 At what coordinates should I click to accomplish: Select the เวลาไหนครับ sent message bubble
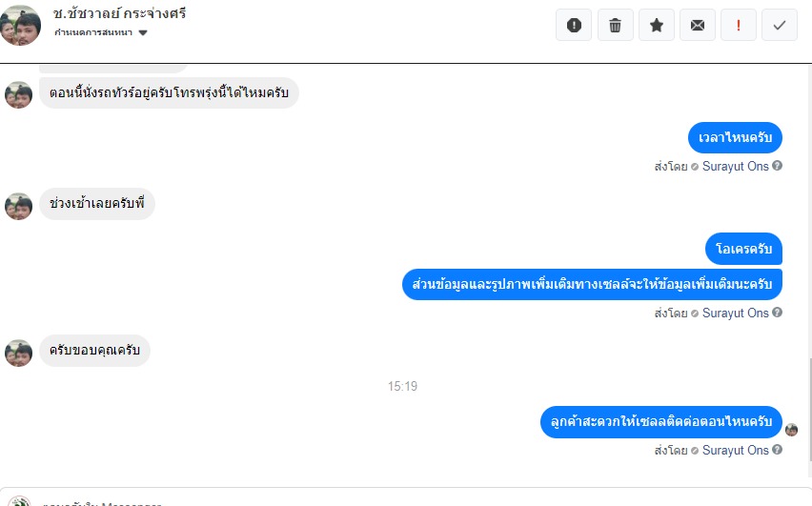(x=735, y=138)
